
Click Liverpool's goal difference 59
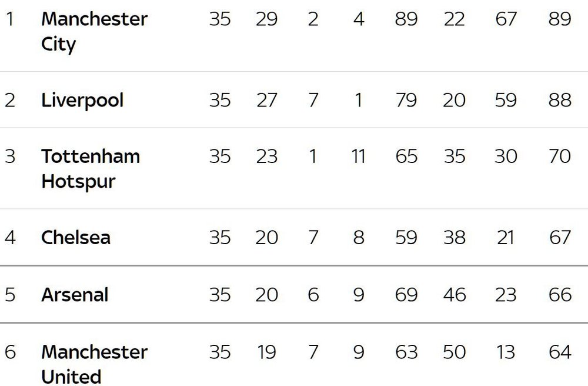tap(506, 100)
